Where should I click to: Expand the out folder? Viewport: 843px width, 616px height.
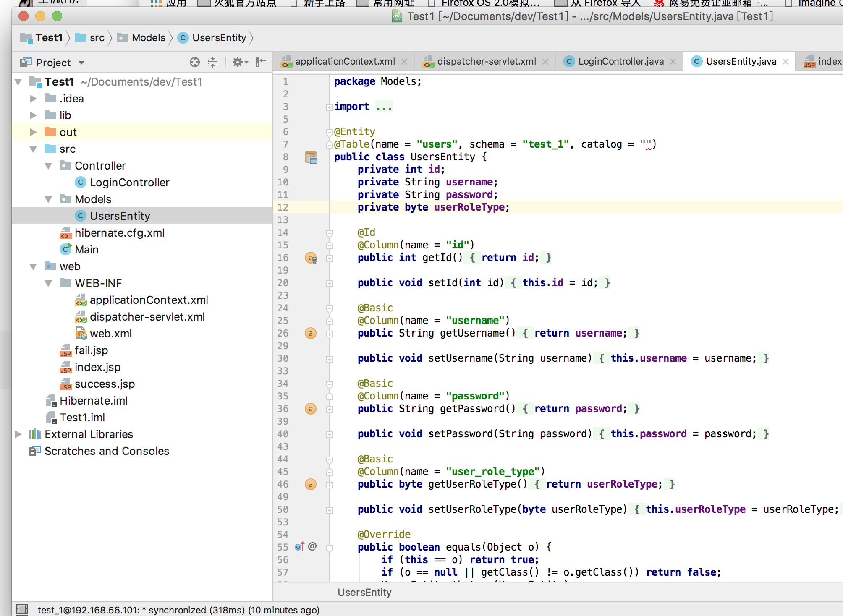coord(33,132)
